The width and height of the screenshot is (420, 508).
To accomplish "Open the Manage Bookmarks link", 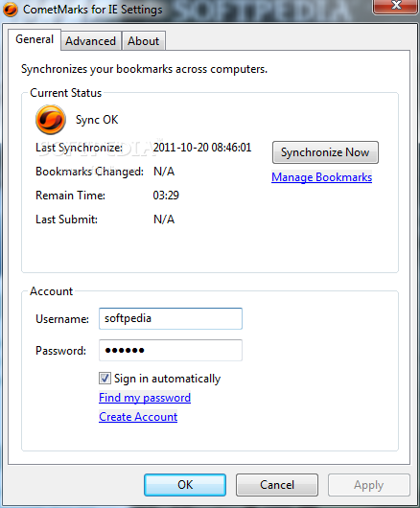I will click(322, 177).
